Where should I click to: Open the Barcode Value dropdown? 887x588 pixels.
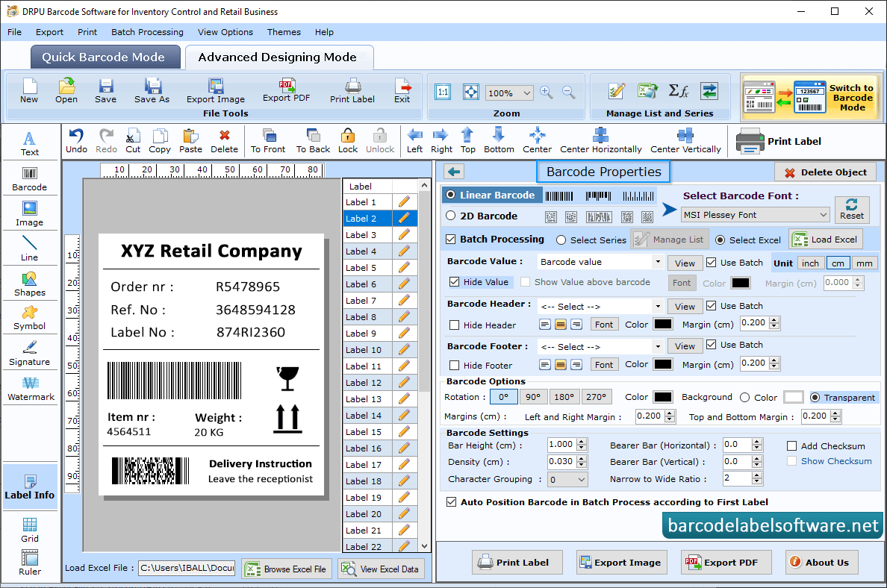(x=657, y=262)
